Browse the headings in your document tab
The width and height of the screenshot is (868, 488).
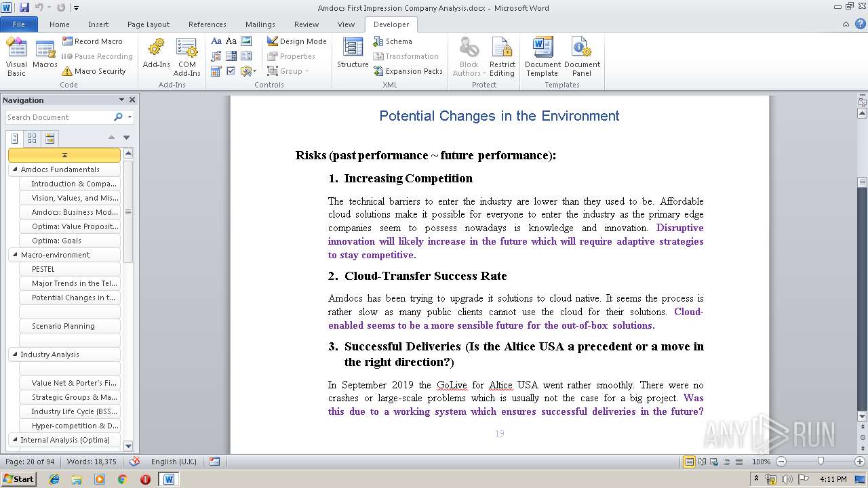(x=15, y=138)
